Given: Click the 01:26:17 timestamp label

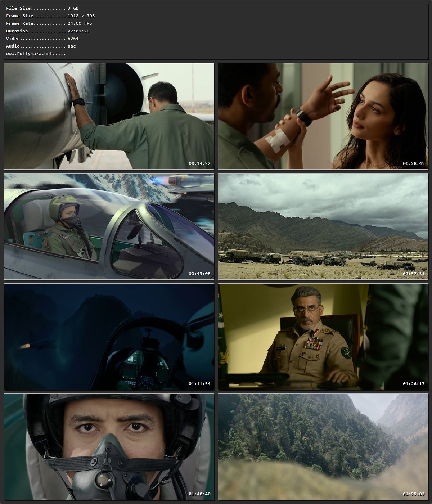Looking at the screenshot, I should click(x=414, y=384).
